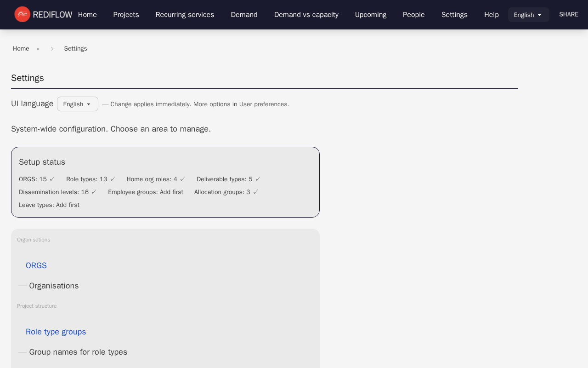Open Recurring services from the navbar

[x=185, y=14]
